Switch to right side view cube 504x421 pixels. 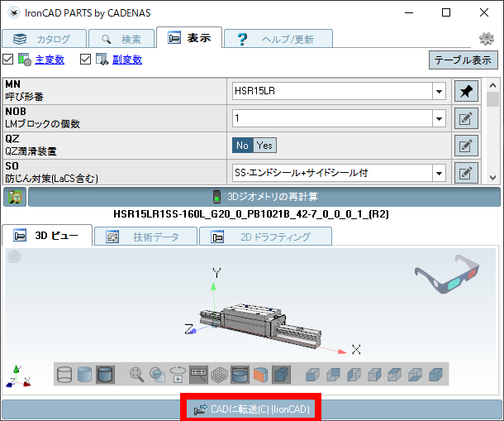coord(374,375)
